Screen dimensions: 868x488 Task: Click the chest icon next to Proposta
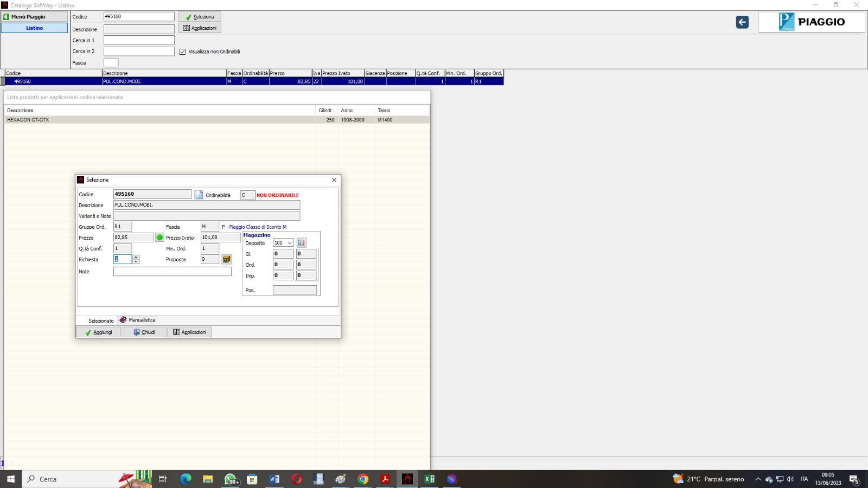[226, 259]
